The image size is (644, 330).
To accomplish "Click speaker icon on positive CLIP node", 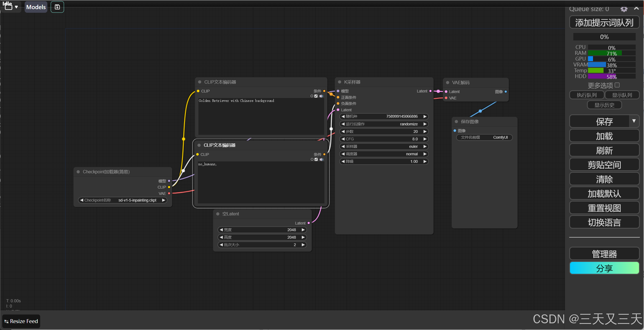I will pos(321,96).
